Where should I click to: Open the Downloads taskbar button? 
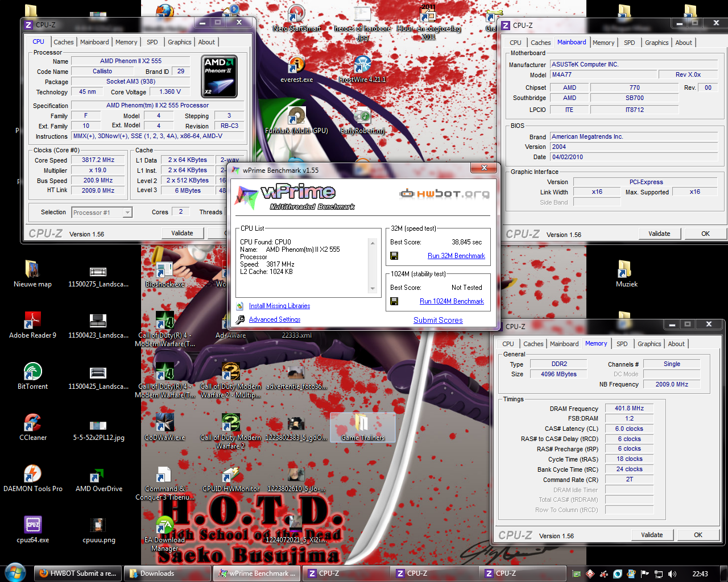pyautogui.click(x=167, y=573)
